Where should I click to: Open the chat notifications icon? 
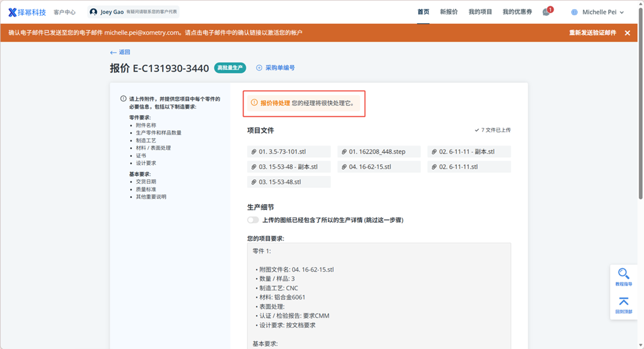pyautogui.click(x=546, y=12)
